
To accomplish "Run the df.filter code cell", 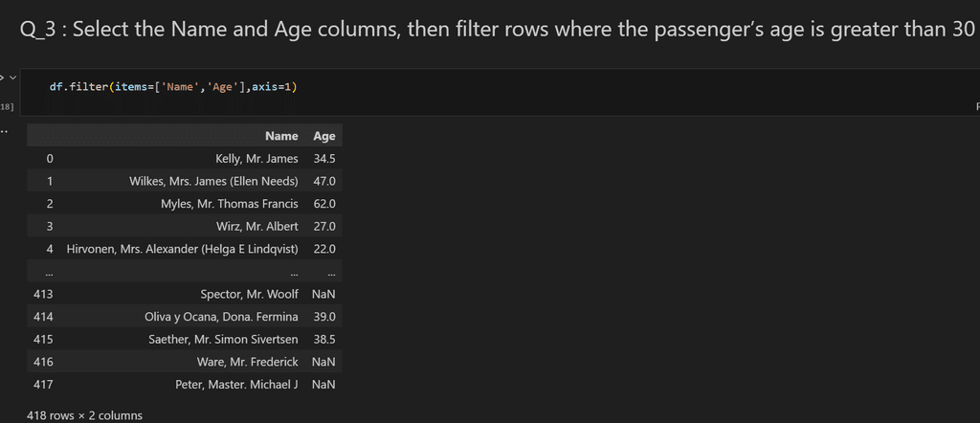I will click(2, 78).
